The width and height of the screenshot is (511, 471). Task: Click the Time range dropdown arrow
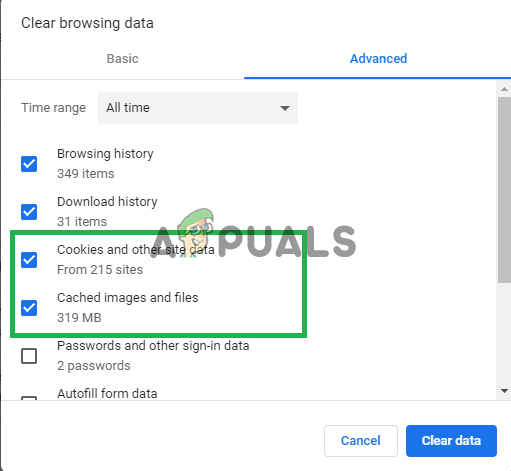(285, 108)
